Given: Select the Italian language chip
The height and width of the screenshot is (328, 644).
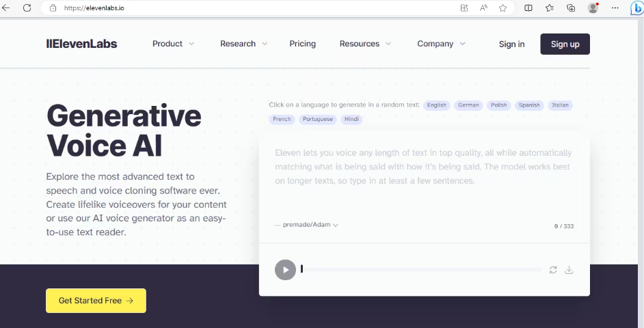Looking at the screenshot, I should [560, 105].
